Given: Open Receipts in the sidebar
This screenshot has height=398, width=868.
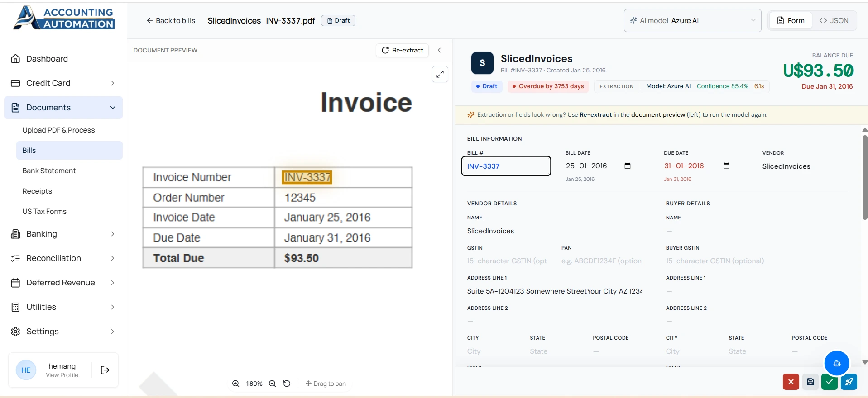Looking at the screenshot, I should (x=37, y=191).
